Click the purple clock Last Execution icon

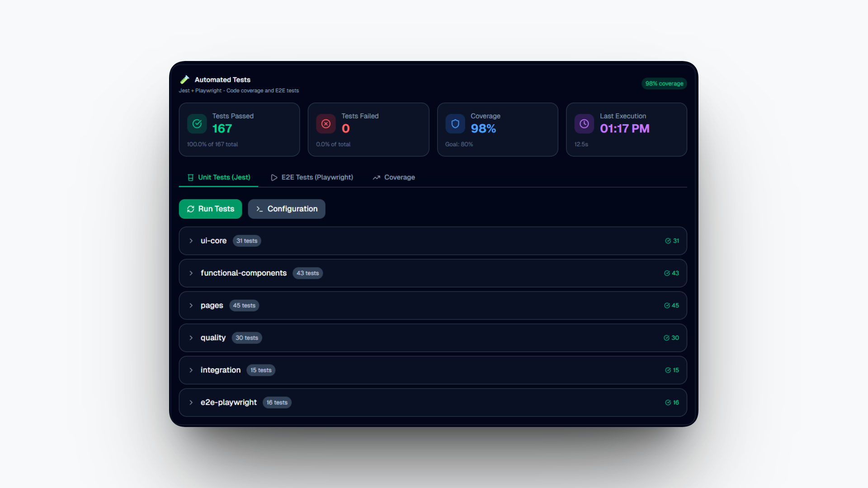[x=584, y=124]
